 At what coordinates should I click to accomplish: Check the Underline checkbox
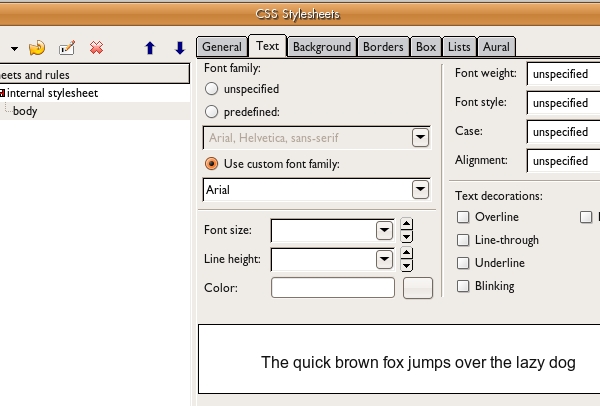(463, 263)
